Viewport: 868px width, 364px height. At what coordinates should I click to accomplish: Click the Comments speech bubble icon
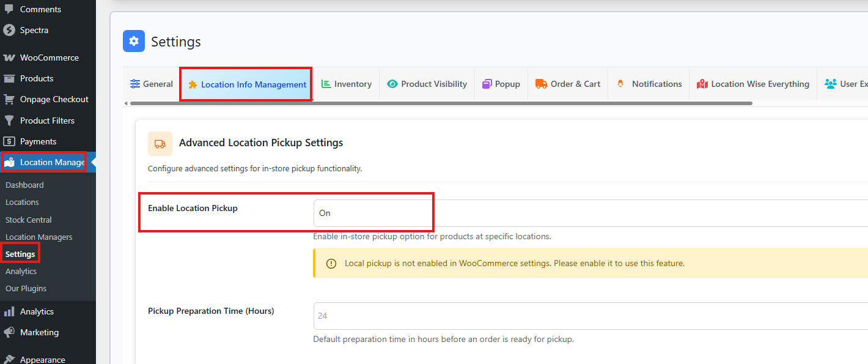tap(9, 9)
